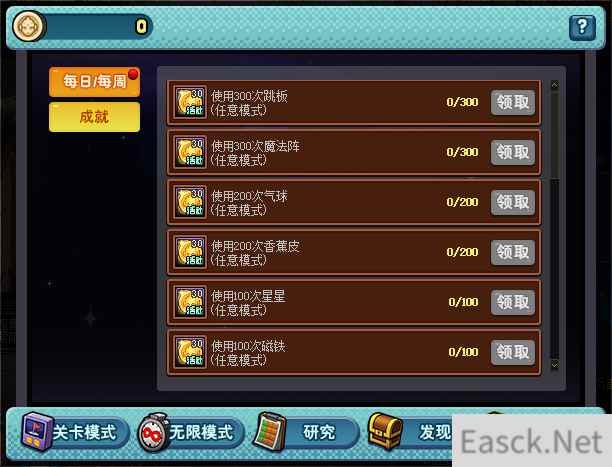The width and height of the screenshot is (612, 467).
Task: Claim reward for 使用100次磁铁 quest
Action: [512, 352]
